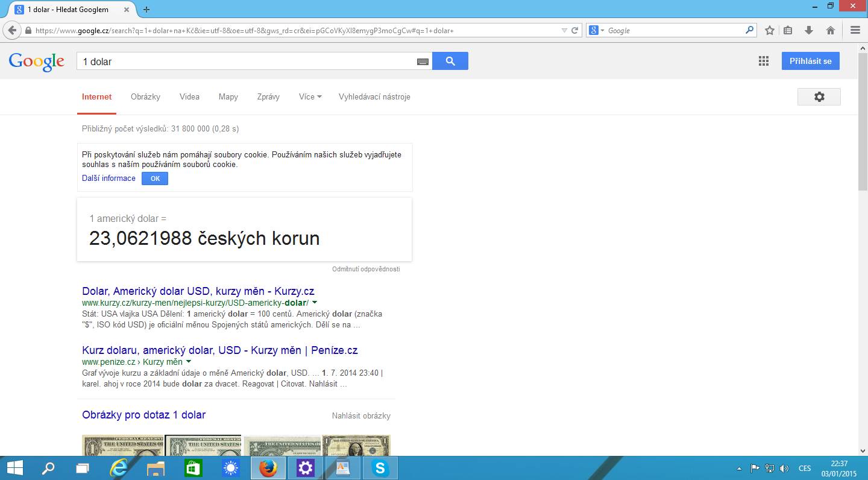Open the Kurzy.cz dollar result link
This screenshot has width=868, height=480.
point(198,291)
